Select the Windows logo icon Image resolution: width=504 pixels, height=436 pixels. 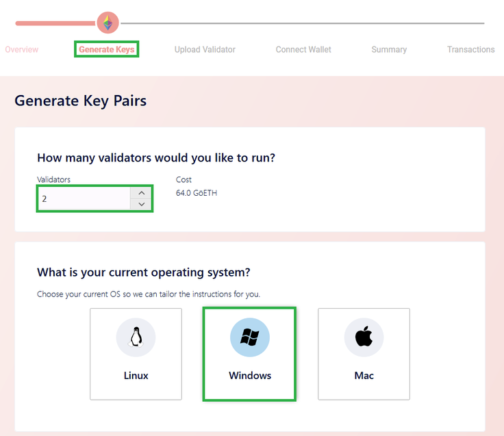click(x=250, y=337)
